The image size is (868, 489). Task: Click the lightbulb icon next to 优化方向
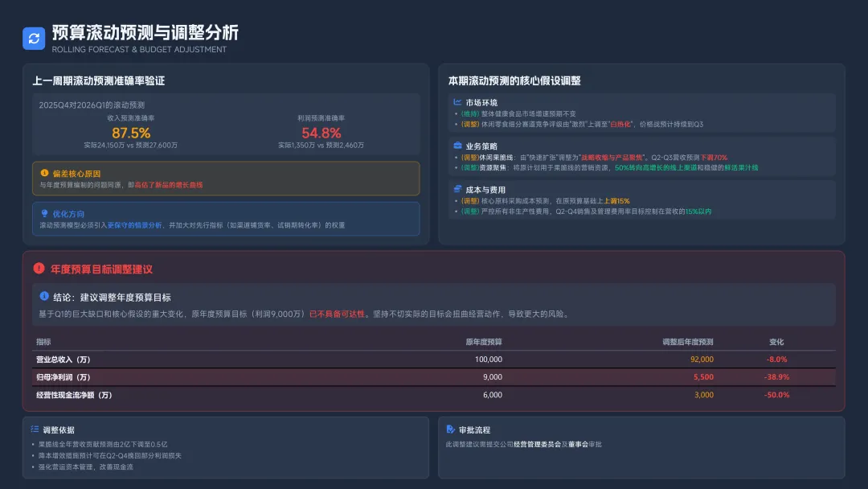[x=44, y=213]
